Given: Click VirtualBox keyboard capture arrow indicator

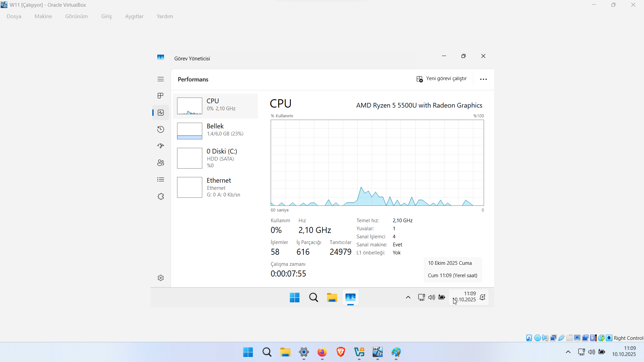Looking at the screenshot, I should point(609,338).
